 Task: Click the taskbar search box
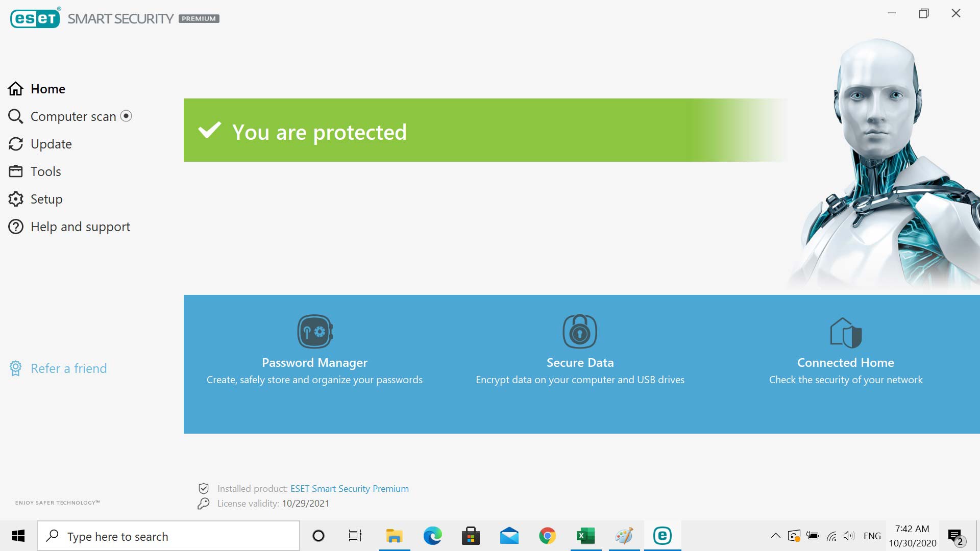[x=168, y=536]
